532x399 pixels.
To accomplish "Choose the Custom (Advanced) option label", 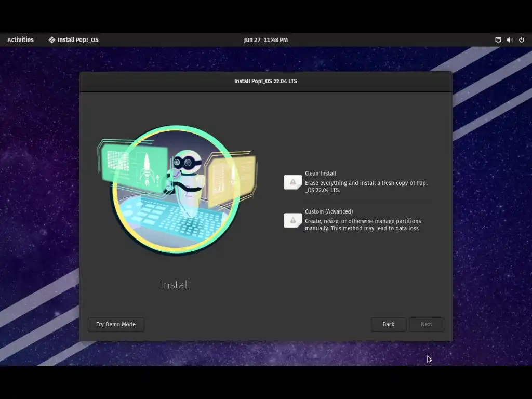I will (329, 212).
